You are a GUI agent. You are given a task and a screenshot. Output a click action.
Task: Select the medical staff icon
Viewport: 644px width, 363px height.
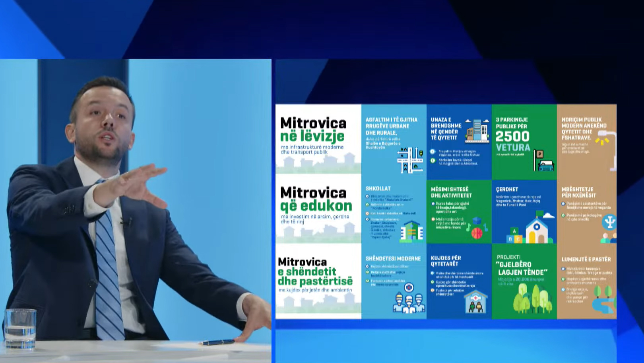409,301
